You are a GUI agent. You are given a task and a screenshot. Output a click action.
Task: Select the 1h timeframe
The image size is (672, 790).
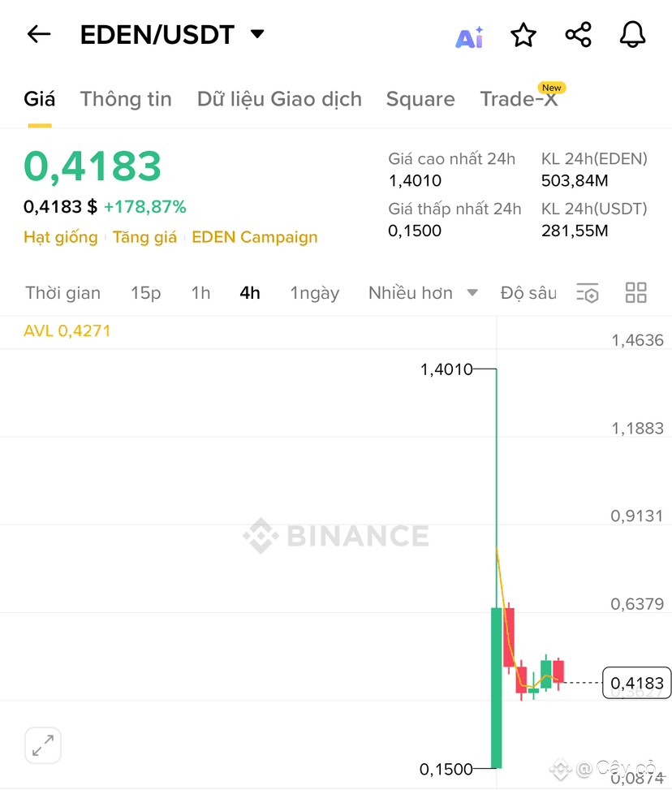coord(200,293)
